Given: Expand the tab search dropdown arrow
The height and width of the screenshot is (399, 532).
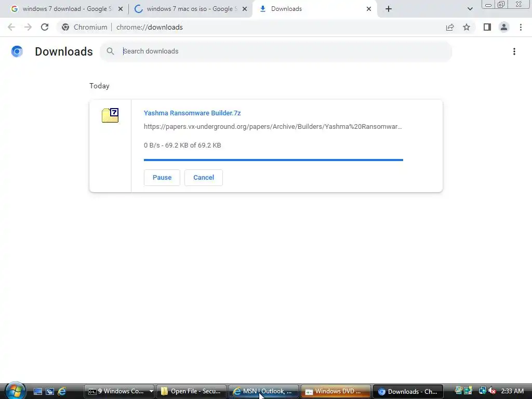Looking at the screenshot, I should click(470, 9).
